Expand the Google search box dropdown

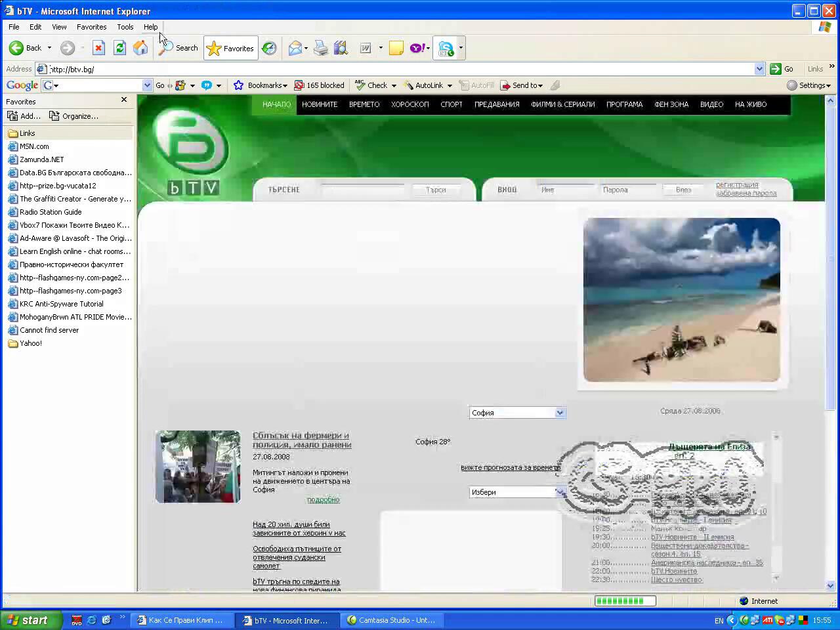point(147,85)
